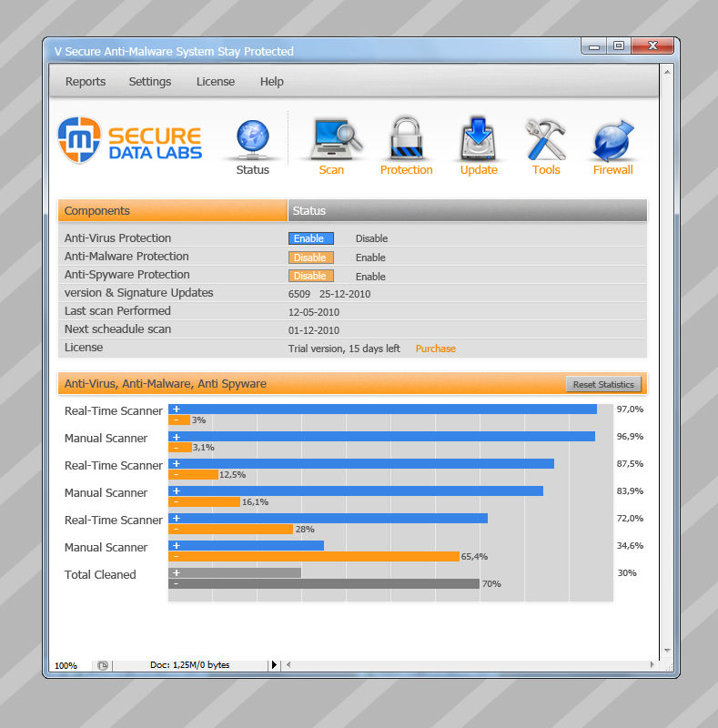The width and height of the screenshot is (718, 728).
Task: Click the Secure Data Labs logo
Action: pyautogui.click(x=130, y=140)
